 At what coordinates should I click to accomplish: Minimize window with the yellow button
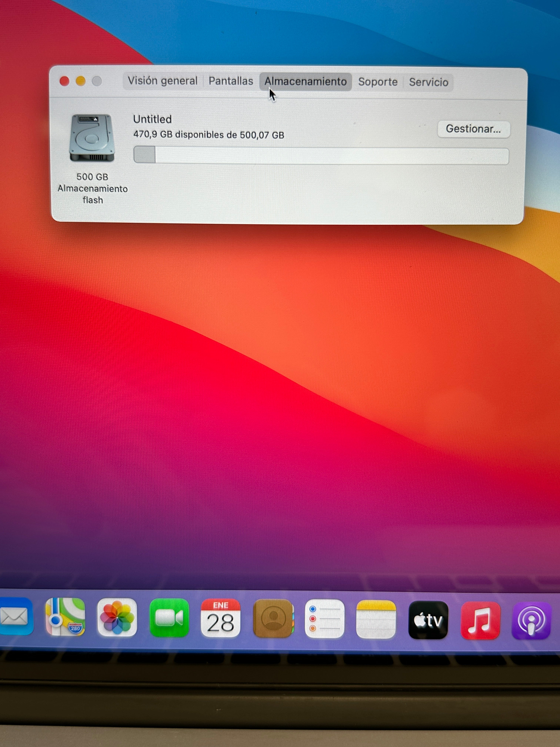click(x=81, y=81)
